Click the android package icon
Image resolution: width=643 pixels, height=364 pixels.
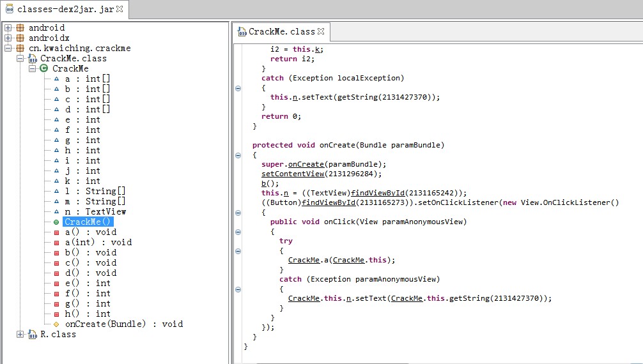tap(20, 27)
